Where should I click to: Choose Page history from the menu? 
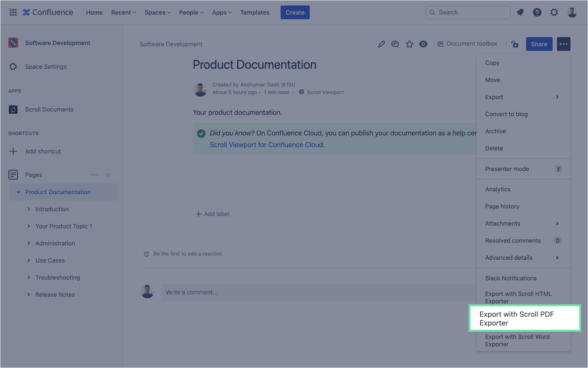(502, 206)
